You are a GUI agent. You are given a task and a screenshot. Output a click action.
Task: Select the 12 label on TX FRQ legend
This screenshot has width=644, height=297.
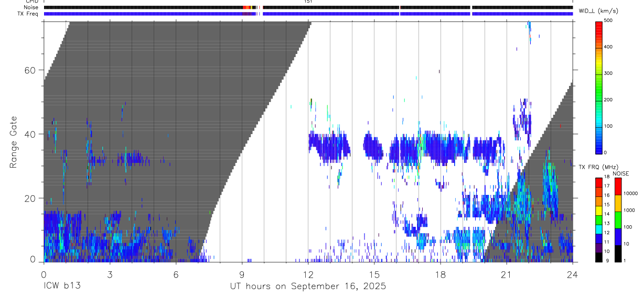[606, 233]
